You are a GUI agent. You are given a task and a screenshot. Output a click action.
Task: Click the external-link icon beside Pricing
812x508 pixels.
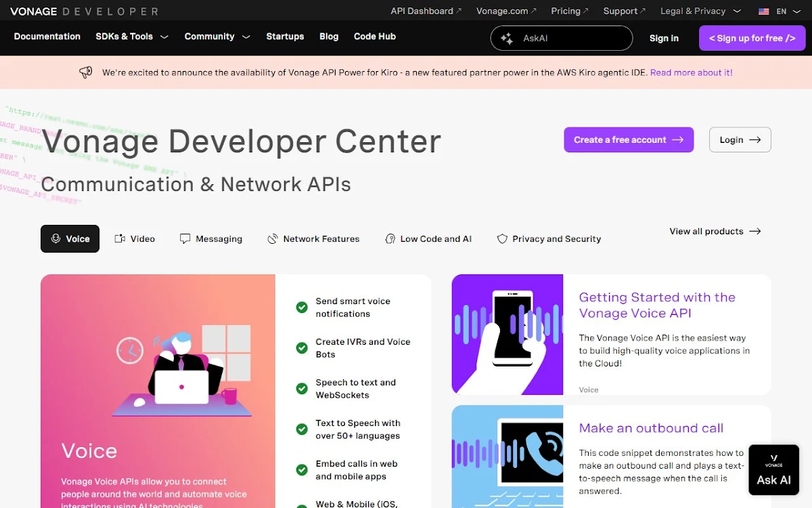click(x=586, y=11)
